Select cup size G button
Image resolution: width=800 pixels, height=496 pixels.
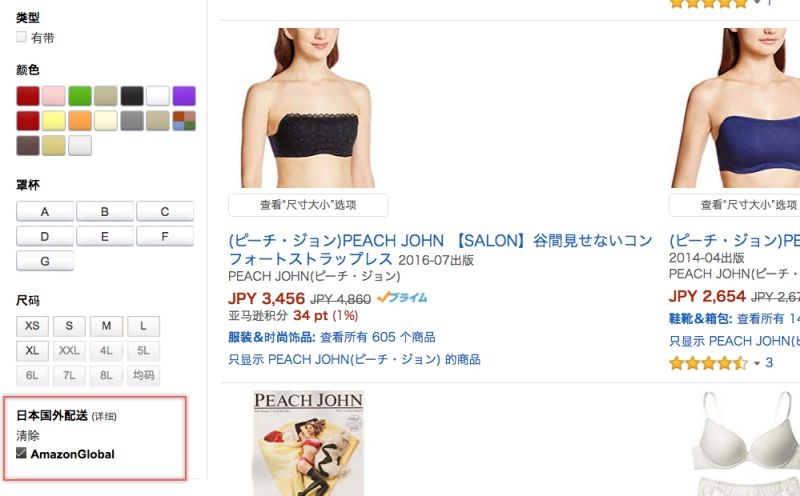(x=45, y=261)
